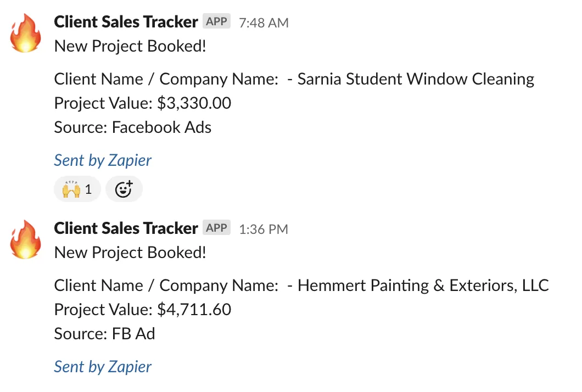Click the APP badge beside the 7:48 AM timestamp

[x=216, y=21]
